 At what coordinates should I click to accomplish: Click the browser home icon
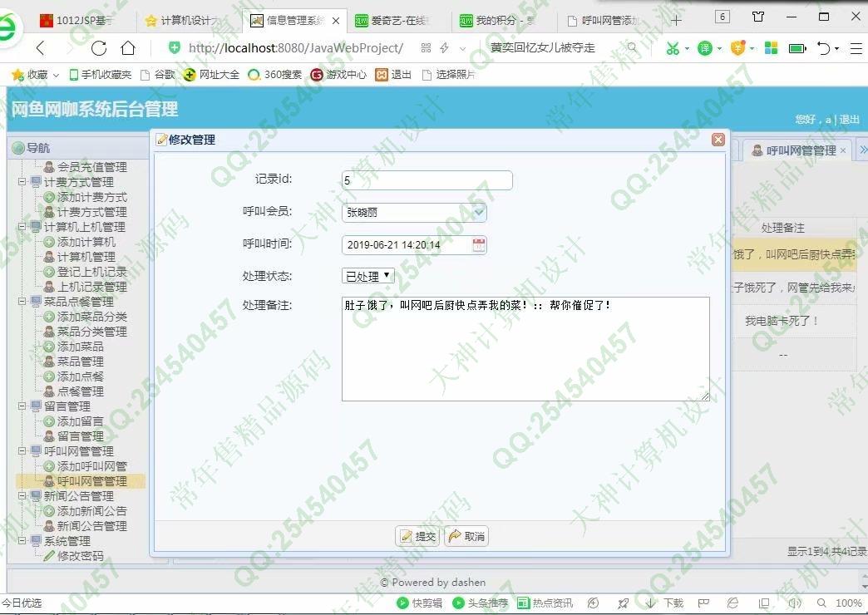(128, 48)
